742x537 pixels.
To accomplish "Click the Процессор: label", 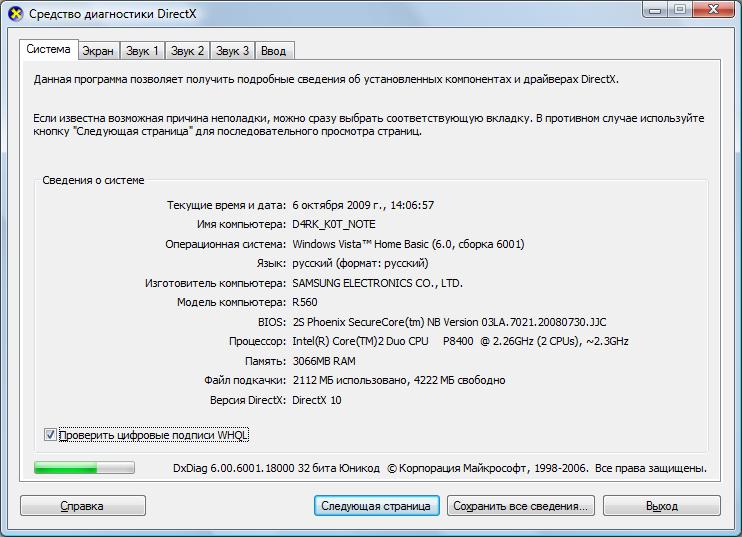I will point(257,341).
